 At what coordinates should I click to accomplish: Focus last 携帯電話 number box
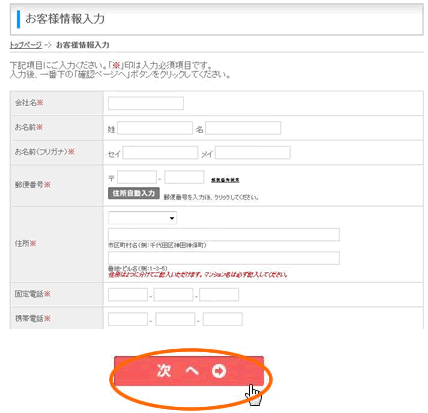click(x=223, y=319)
